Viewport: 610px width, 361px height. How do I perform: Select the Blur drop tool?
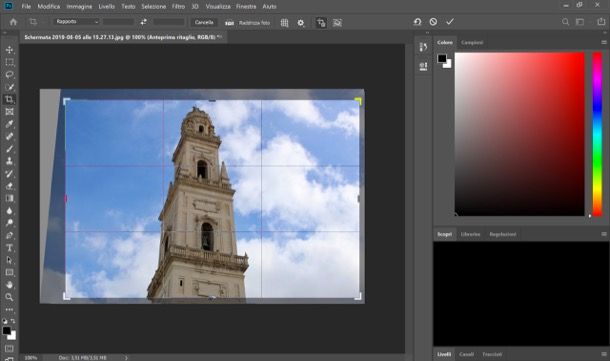[x=9, y=210]
